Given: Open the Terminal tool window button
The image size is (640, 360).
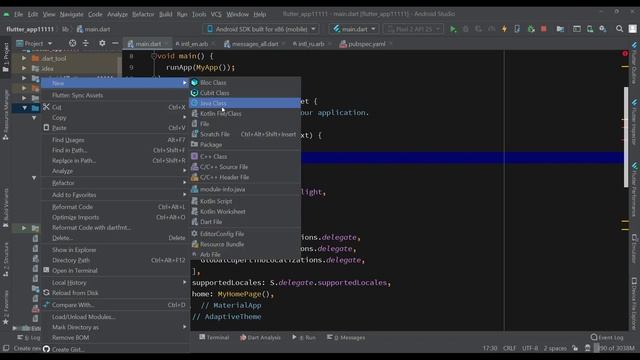Looking at the screenshot, I should tap(214, 338).
